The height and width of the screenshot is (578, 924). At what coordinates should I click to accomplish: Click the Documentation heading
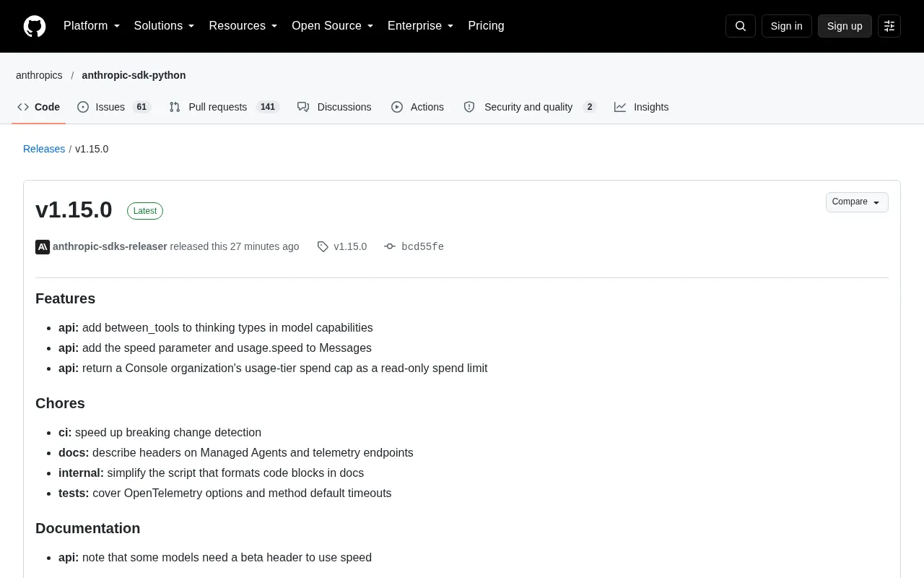point(87,529)
